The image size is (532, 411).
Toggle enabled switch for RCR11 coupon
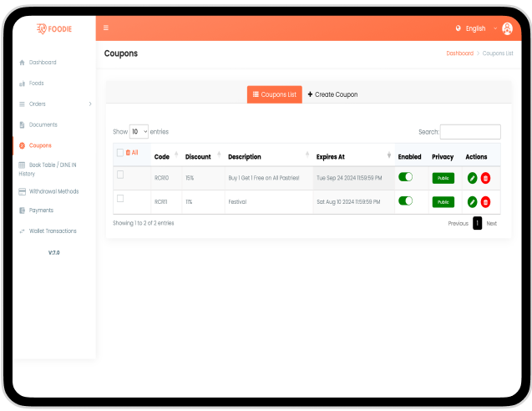click(406, 201)
